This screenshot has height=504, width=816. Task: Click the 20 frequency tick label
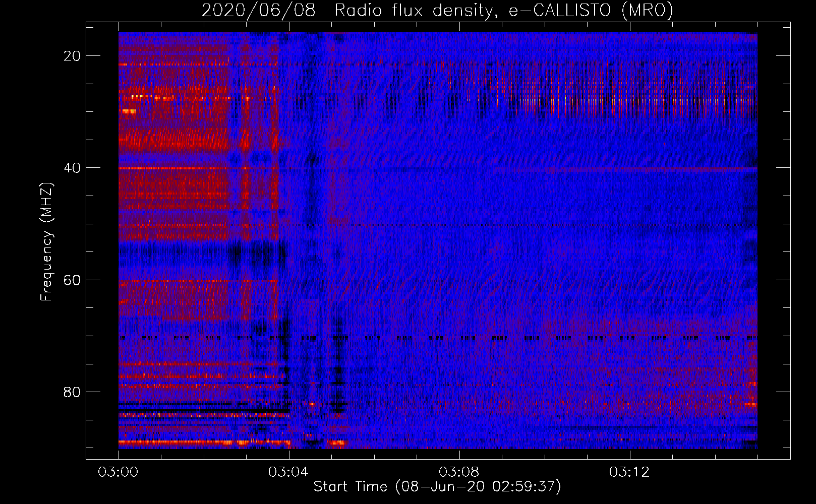pos(72,56)
